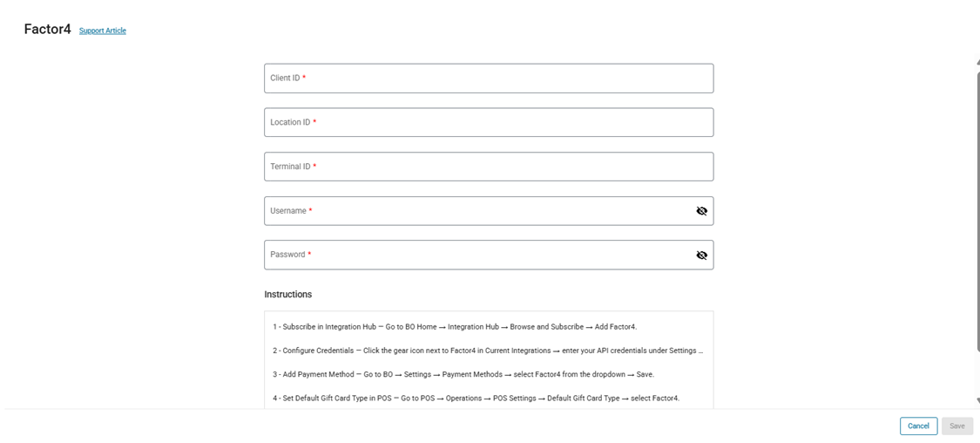Select instruction step 1 about Integration Hub
Screen dimensions: 980x443
(x=455, y=327)
